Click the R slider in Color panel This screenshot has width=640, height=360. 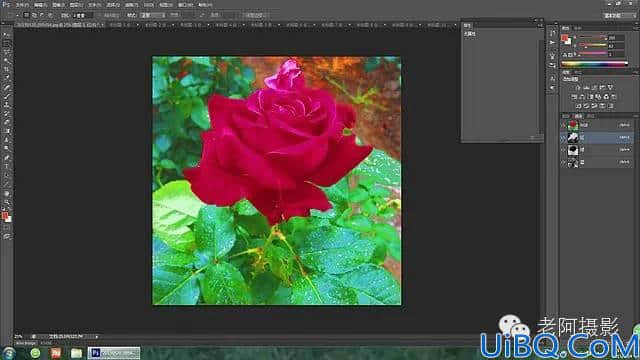click(593, 38)
